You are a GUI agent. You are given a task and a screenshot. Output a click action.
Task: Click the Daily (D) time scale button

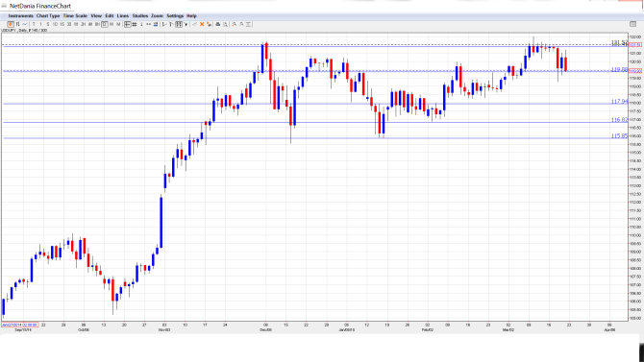pyautogui.click(x=105, y=24)
